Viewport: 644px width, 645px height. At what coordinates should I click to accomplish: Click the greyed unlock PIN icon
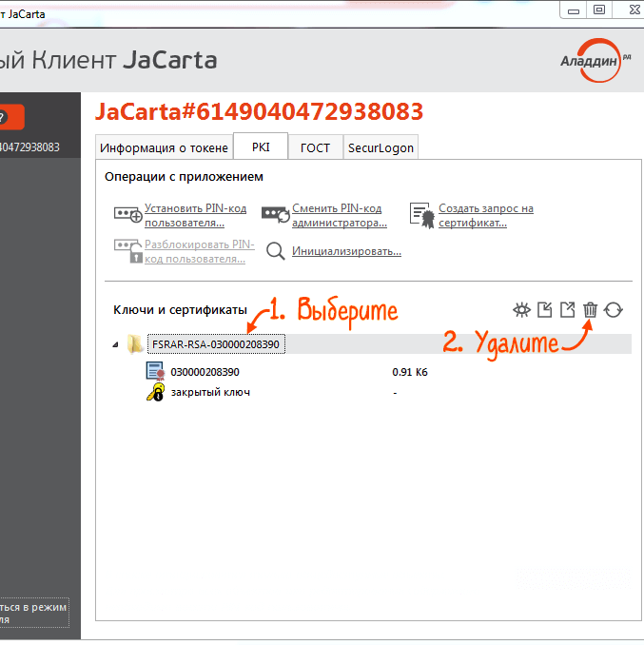pos(127,251)
